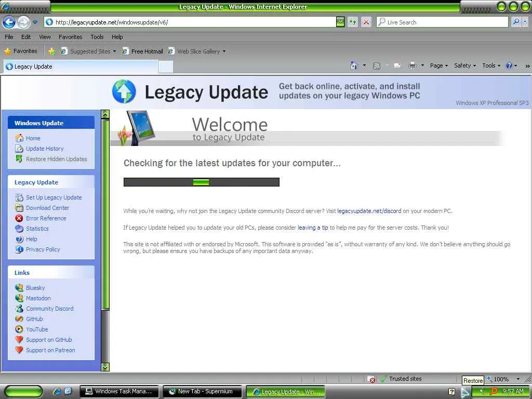Click the Bluesky link icon
Viewport: 532px width, 399px height.
(19, 288)
